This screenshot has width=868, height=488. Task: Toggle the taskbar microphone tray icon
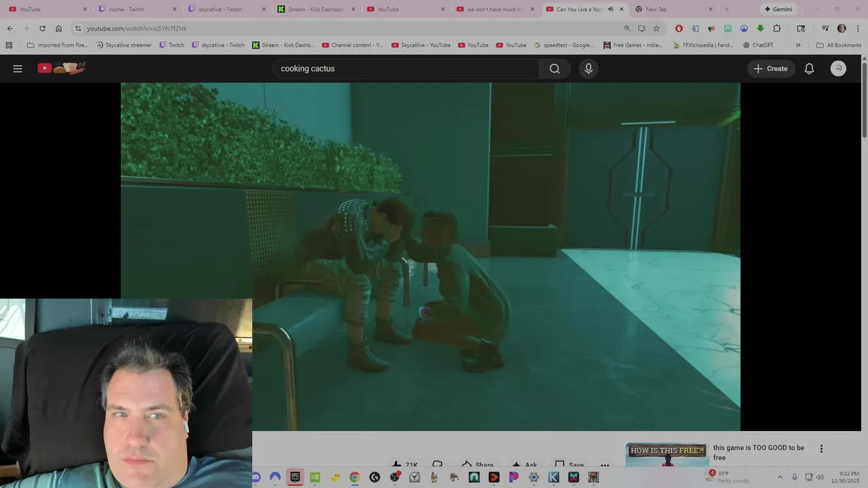click(795, 477)
